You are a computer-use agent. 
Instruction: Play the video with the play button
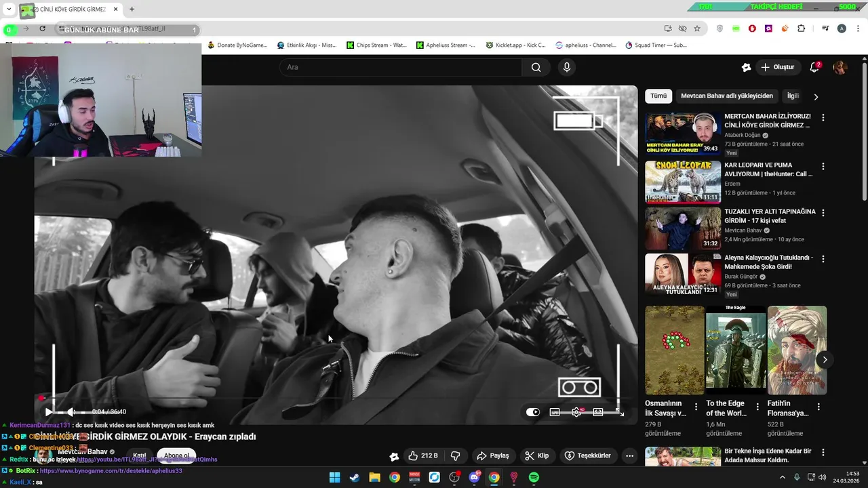pyautogui.click(x=49, y=411)
